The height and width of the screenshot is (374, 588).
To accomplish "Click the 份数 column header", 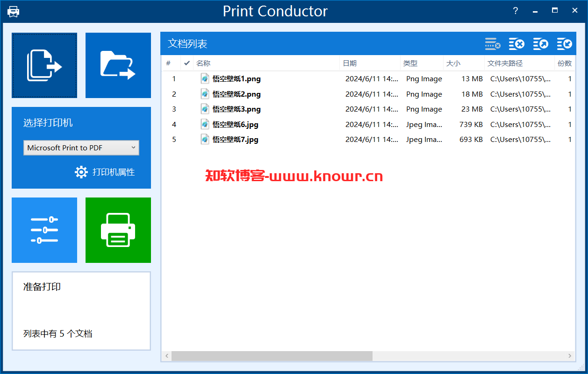I will [565, 63].
